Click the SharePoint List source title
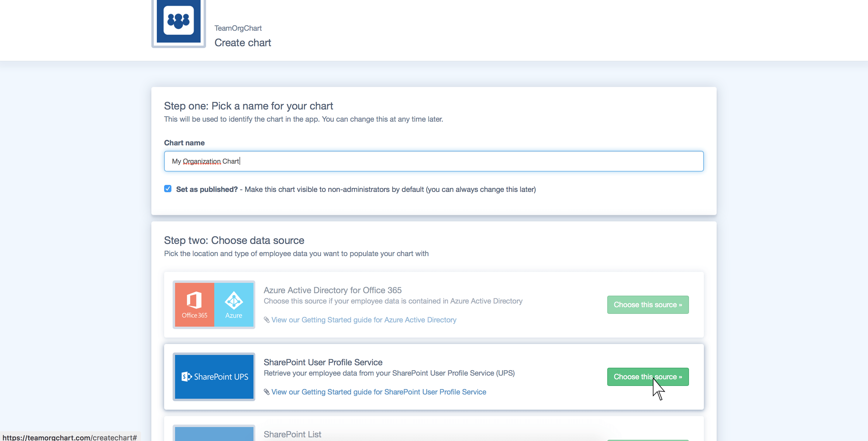The image size is (868, 441). point(292,434)
